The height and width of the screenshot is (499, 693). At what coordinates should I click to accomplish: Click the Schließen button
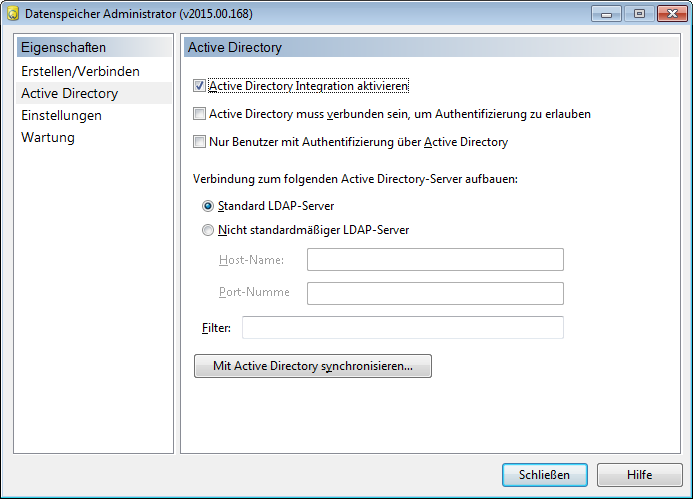coord(544,475)
